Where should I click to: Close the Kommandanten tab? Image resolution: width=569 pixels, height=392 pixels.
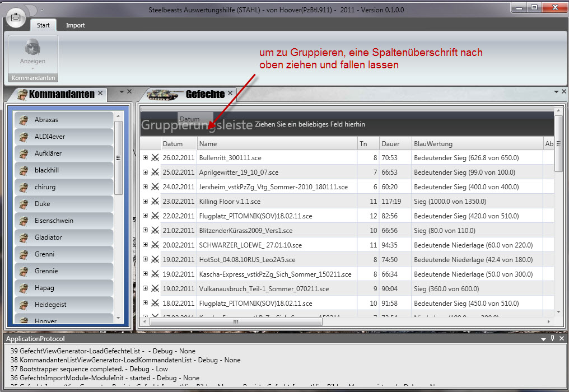[x=100, y=94]
